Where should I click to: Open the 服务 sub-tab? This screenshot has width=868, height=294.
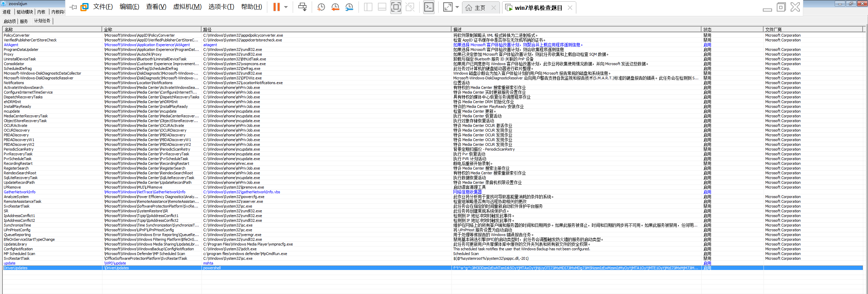tap(24, 21)
